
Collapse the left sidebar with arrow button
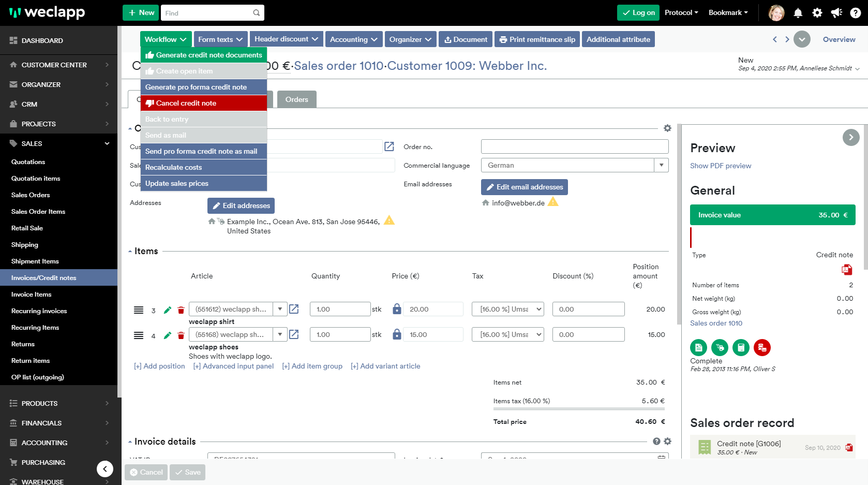click(x=105, y=469)
